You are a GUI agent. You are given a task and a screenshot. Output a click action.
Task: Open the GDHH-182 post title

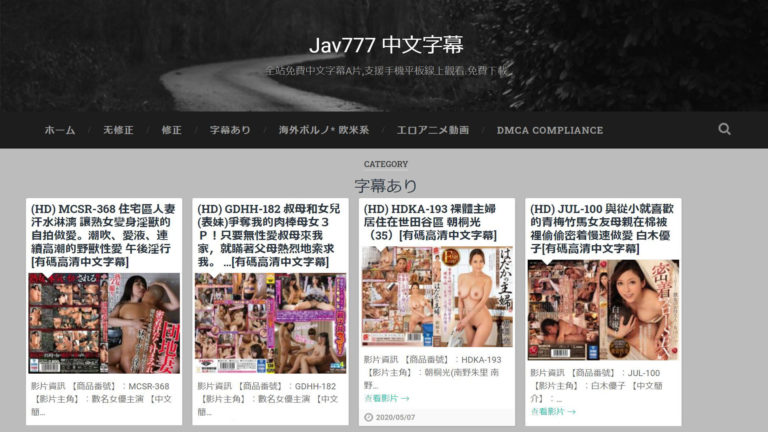tap(268, 235)
